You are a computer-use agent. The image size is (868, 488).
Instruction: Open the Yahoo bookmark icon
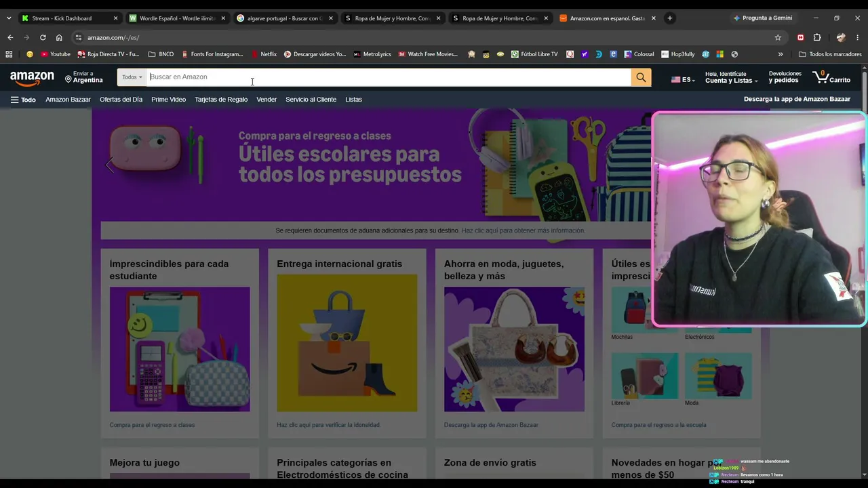tap(585, 54)
